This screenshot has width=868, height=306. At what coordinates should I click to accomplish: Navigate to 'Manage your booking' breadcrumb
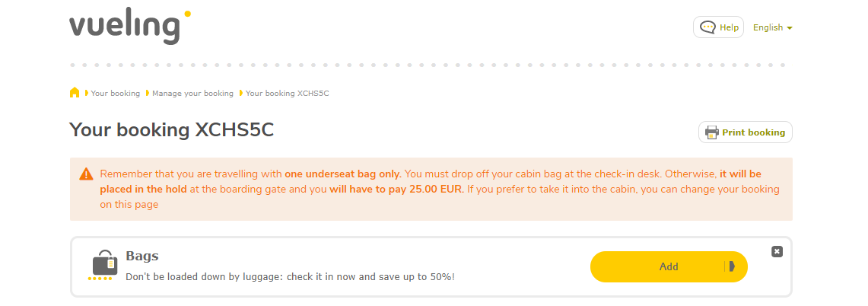point(192,94)
